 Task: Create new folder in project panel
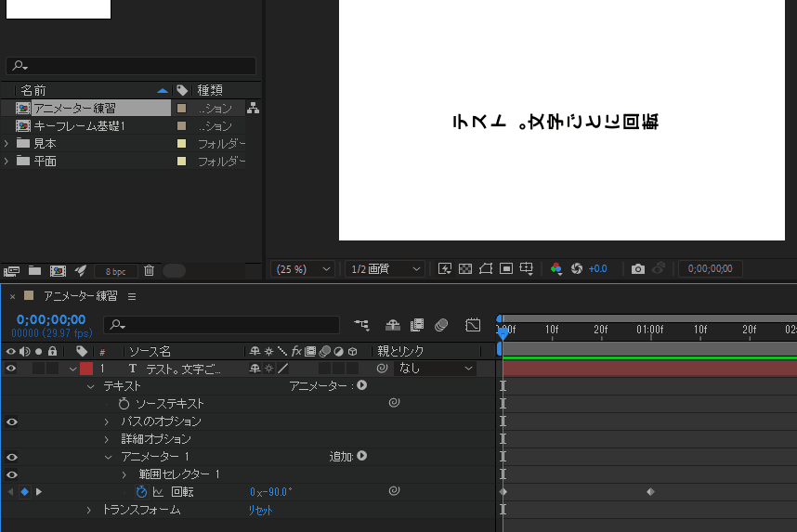34,271
